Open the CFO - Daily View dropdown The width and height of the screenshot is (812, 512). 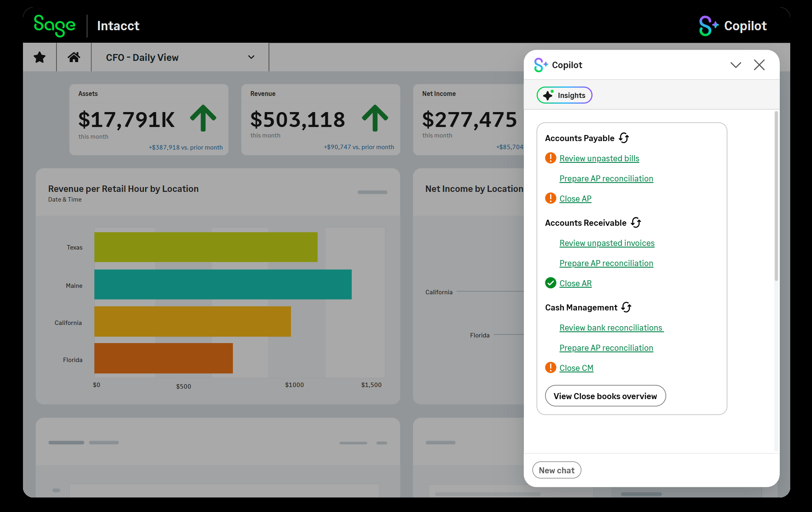click(x=180, y=57)
